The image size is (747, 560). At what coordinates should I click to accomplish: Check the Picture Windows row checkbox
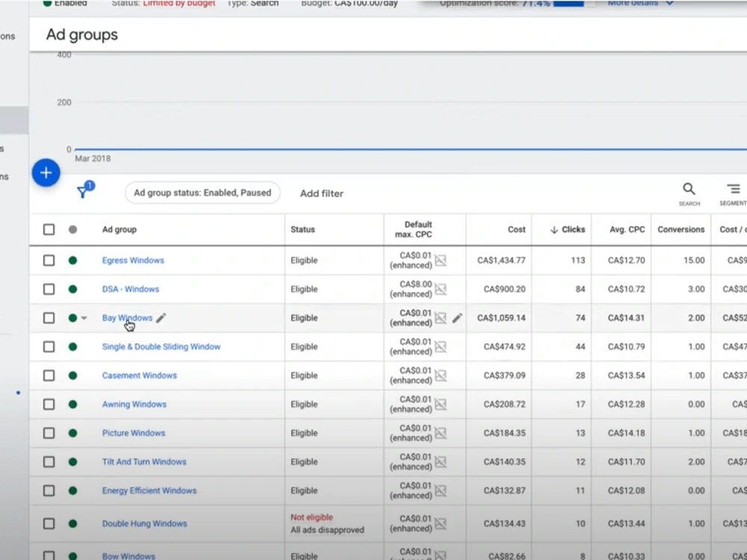coord(49,433)
